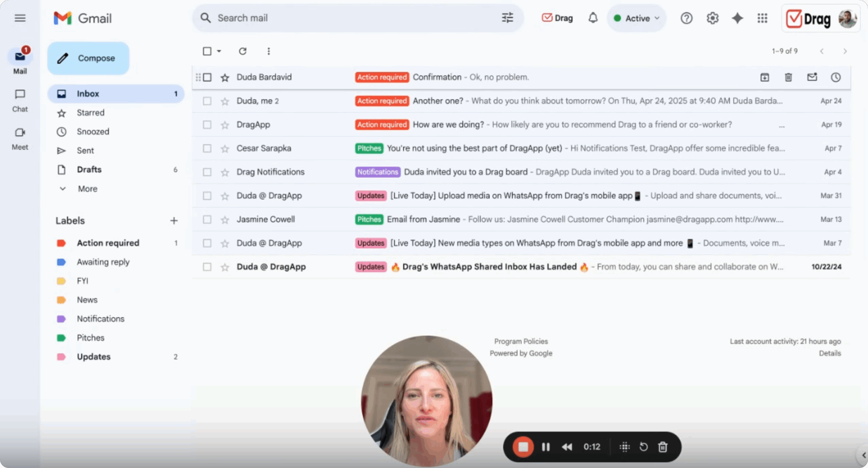This screenshot has width=868, height=468.
Task: Open the Google apps grid
Action: (x=762, y=18)
